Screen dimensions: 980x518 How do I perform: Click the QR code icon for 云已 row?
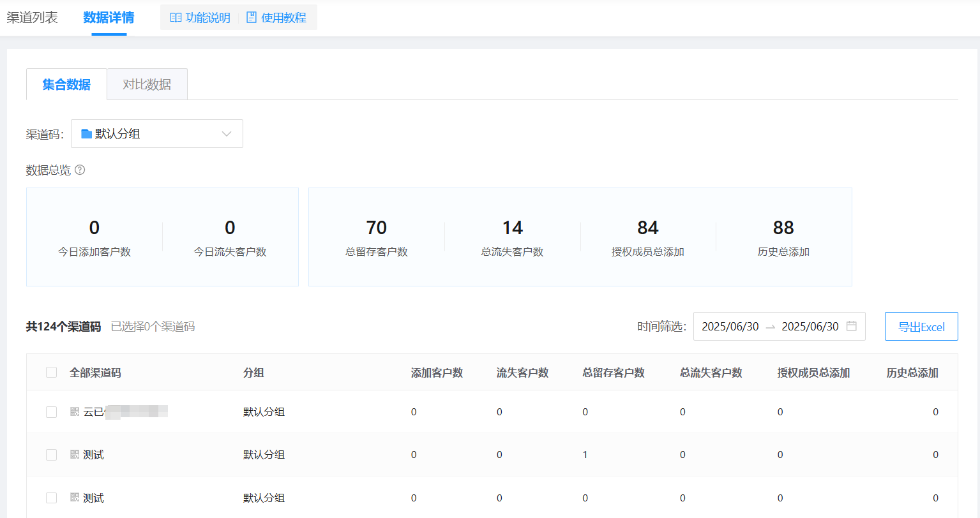pos(75,411)
